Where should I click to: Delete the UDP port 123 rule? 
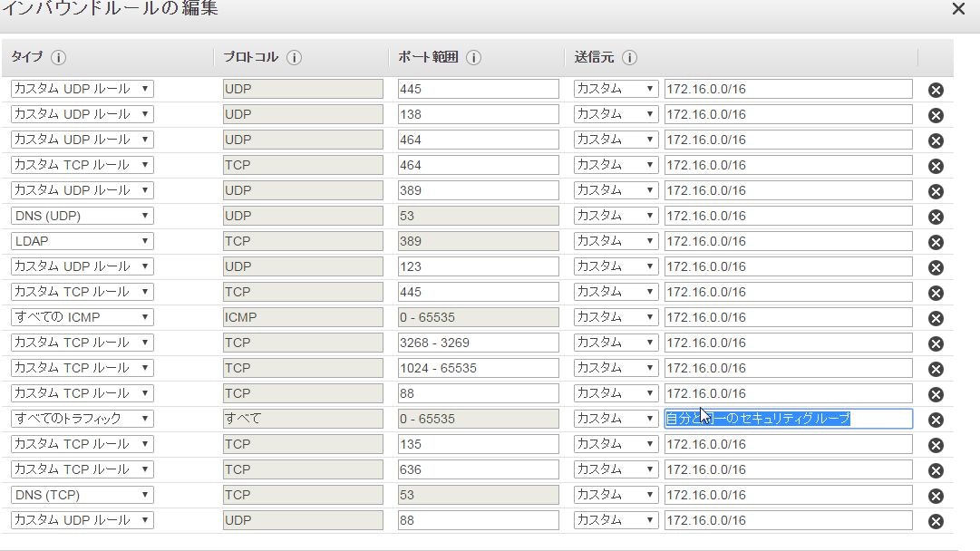(936, 267)
